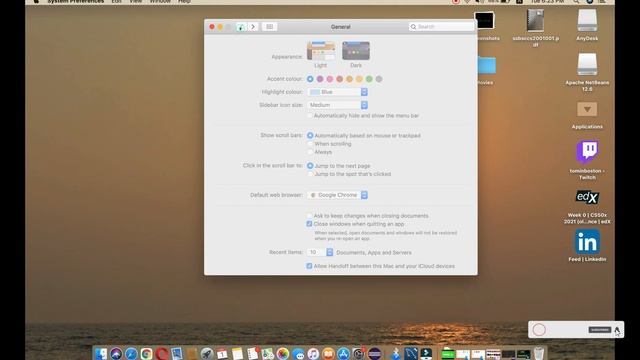This screenshot has width=640, height=360.
Task: Open Maps from the Dock
Action: (267, 353)
